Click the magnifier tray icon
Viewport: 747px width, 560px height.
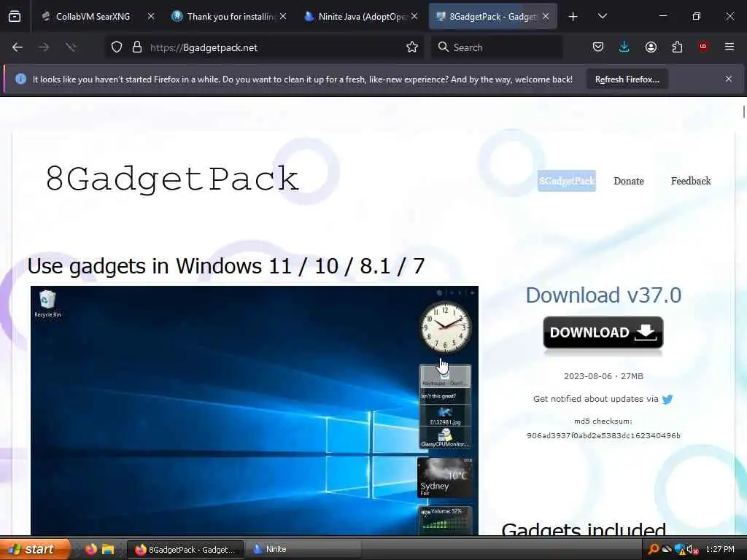[654, 549]
